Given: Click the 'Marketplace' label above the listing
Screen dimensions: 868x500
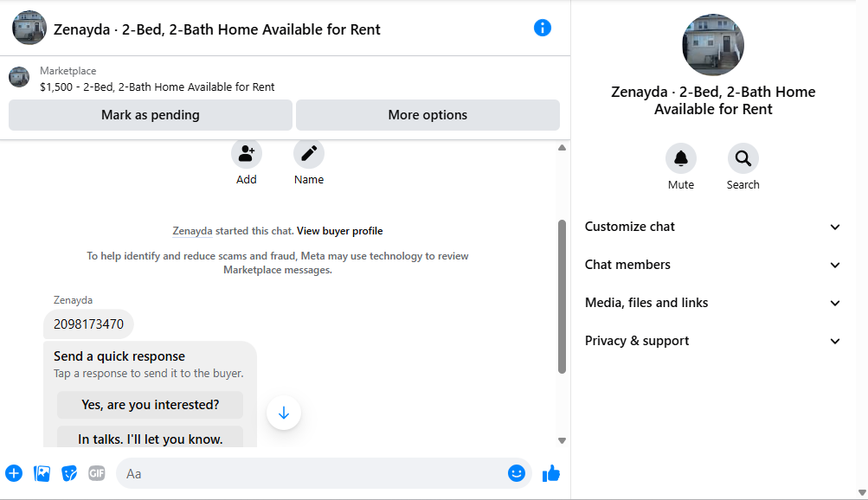Looking at the screenshot, I should point(68,71).
